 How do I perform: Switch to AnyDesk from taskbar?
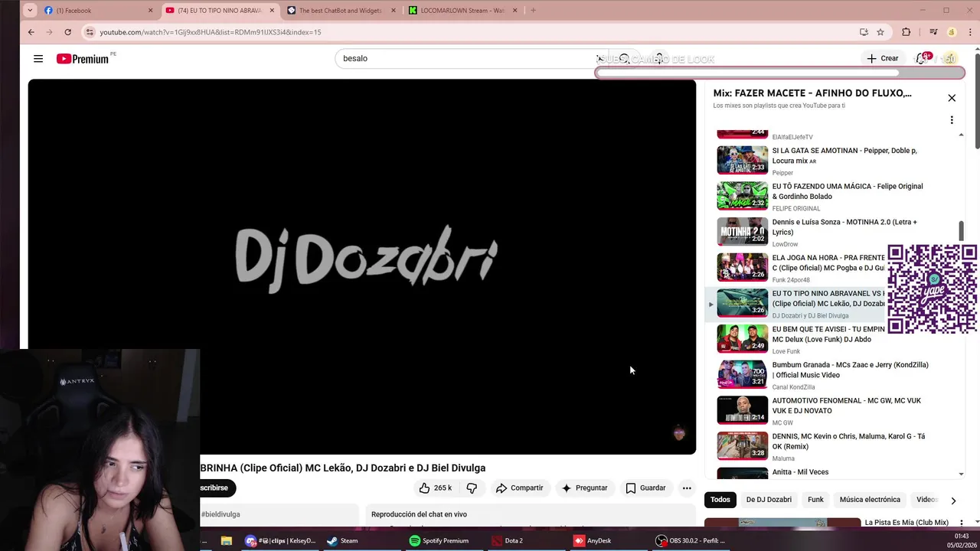[x=593, y=540]
